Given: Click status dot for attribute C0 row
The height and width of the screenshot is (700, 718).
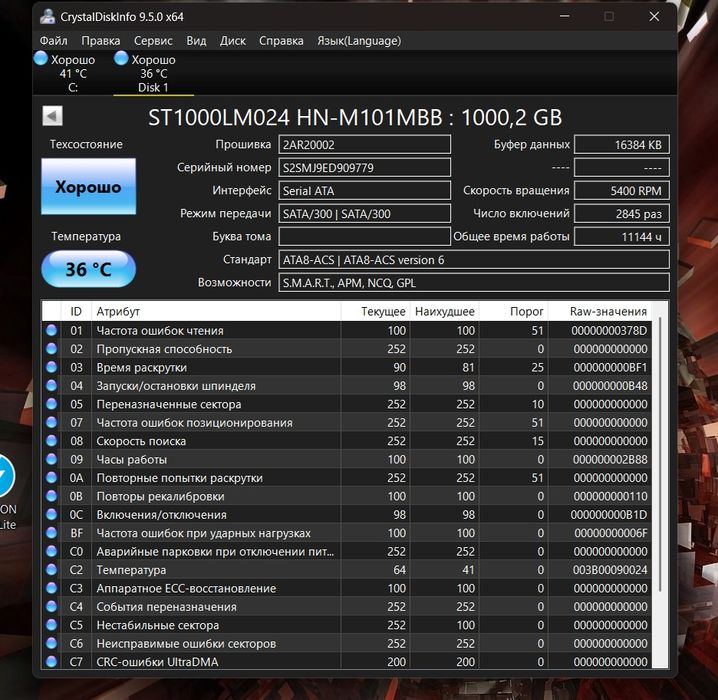Looking at the screenshot, I should pos(51,551).
